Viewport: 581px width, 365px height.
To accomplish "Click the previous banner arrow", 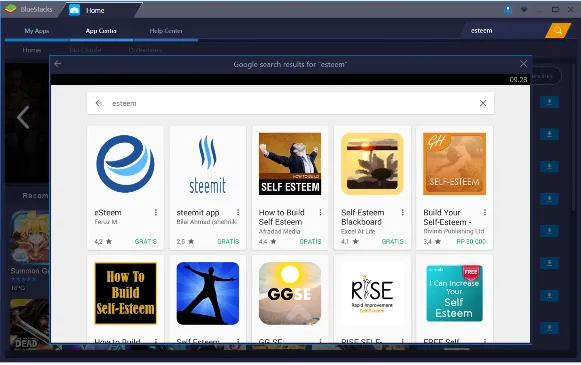I will (23, 117).
